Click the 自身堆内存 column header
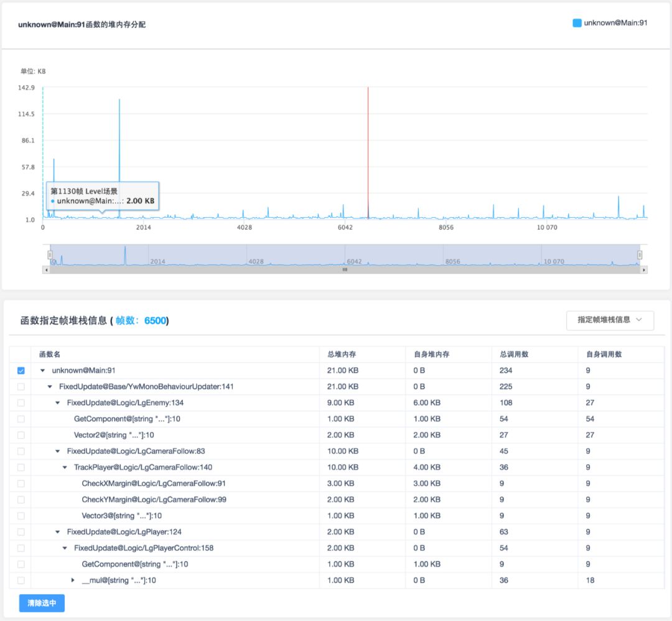 click(431, 355)
